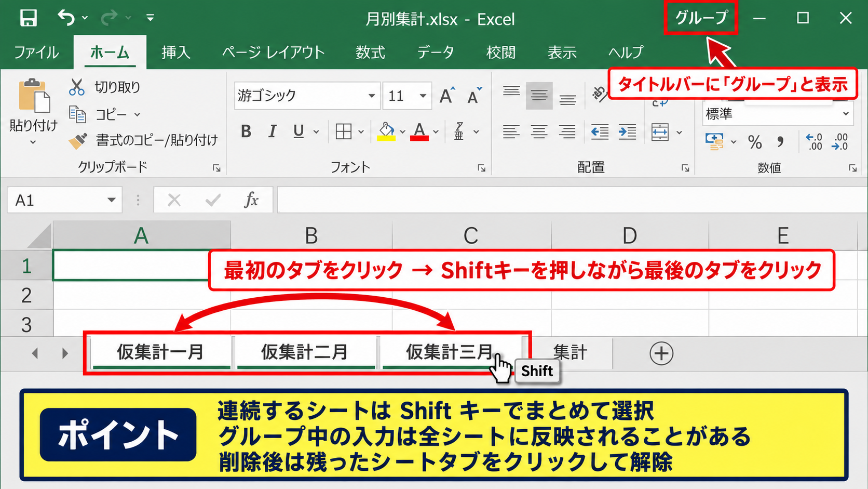Click the increase decimal icon

tap(813, 141)
